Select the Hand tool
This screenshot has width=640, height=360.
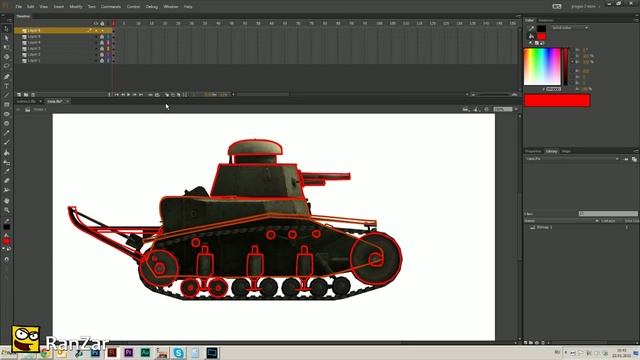tap(6, 201)
